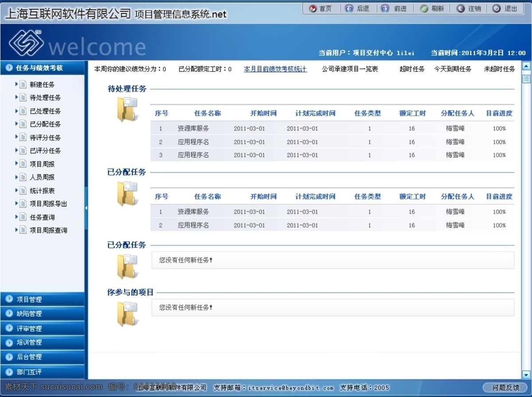Screen dimensions: 532x397
Task: Expand the 项目管理 sidebar section
Action: point(42,299)
